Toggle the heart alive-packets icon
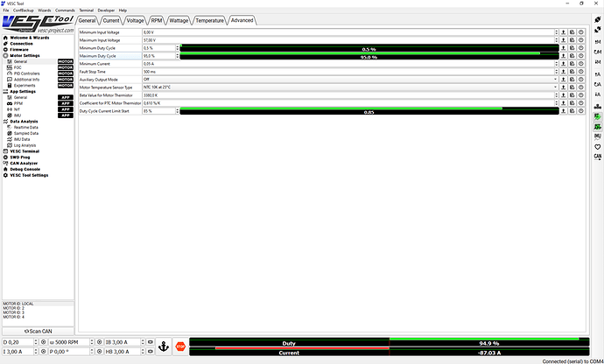 598,147
